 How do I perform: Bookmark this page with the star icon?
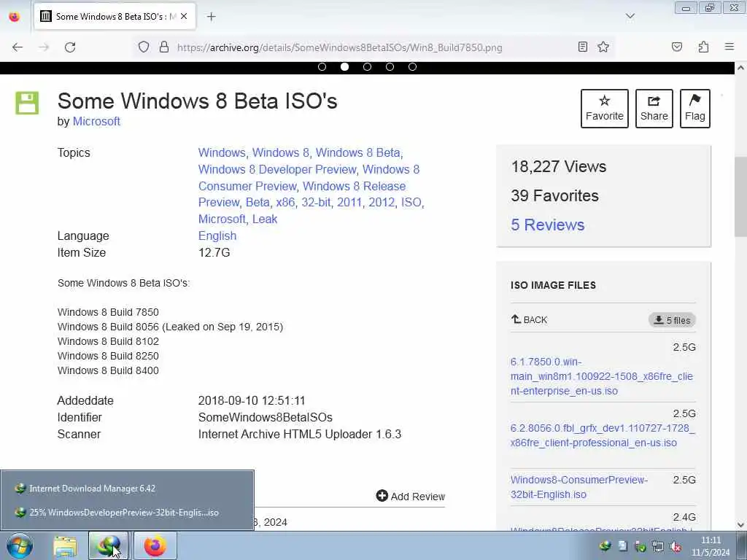click(x=603, y=47)
